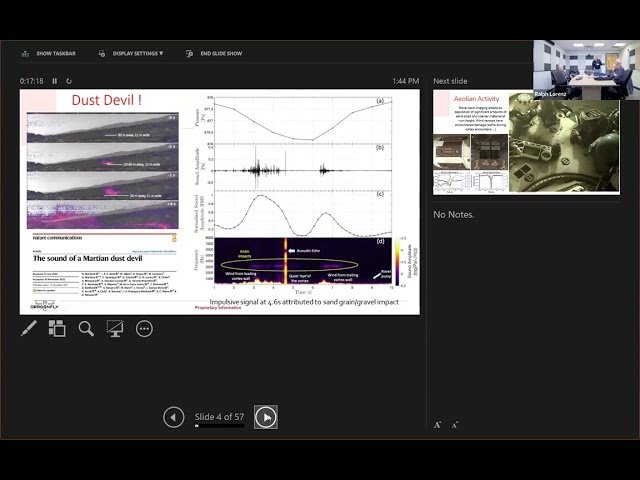
Task: Open the see all slides grid
Action: pos(57,328)
